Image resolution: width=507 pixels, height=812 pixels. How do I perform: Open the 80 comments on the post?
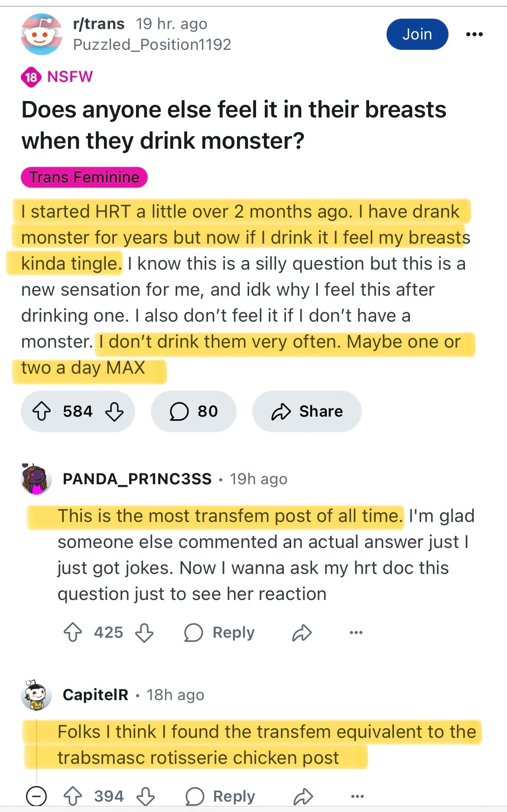[x=193, y=411]
